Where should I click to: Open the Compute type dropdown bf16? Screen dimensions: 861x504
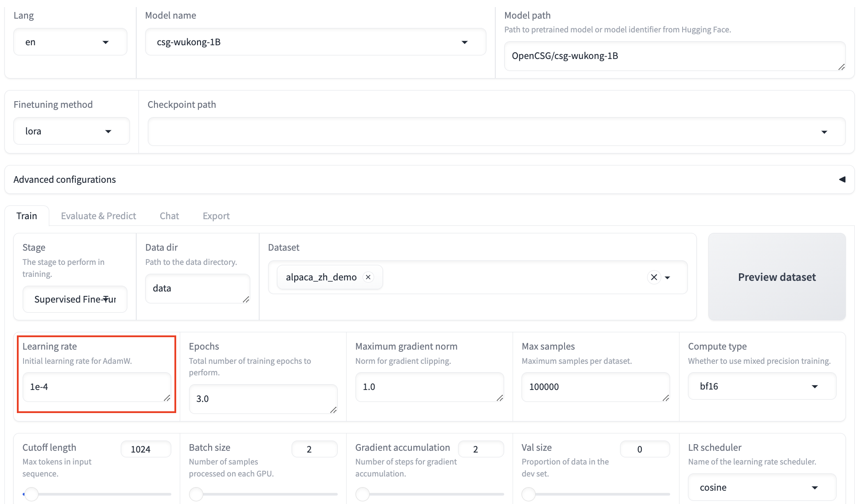tap(762, 386)
